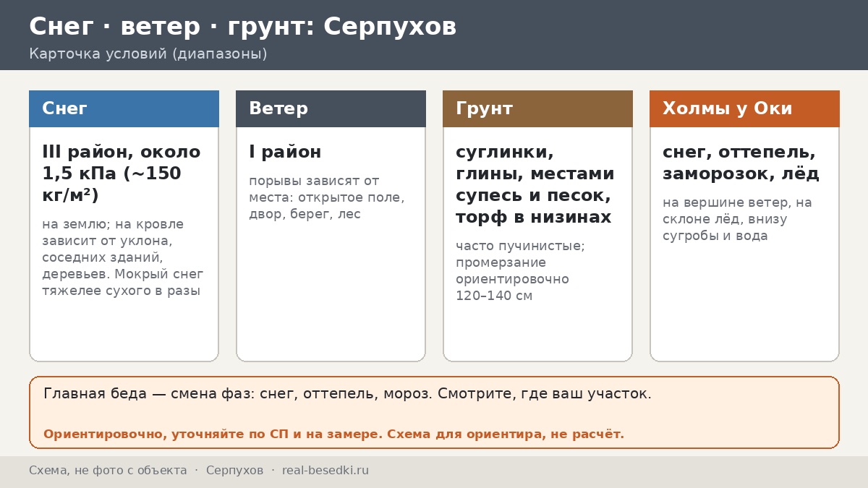868x488 pixels.
Task: Select the orange 'Холмы у Оки' header
Action: pyautogui.click(x=744, y=108)
